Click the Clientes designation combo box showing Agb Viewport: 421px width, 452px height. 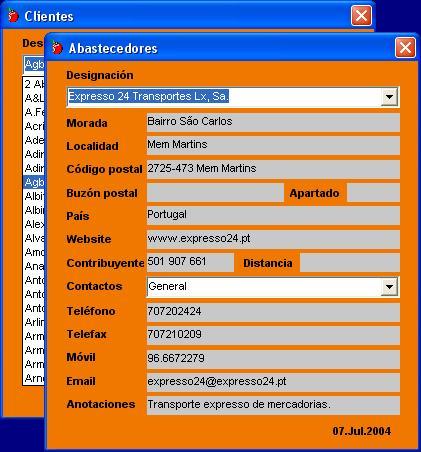[34, 65]
